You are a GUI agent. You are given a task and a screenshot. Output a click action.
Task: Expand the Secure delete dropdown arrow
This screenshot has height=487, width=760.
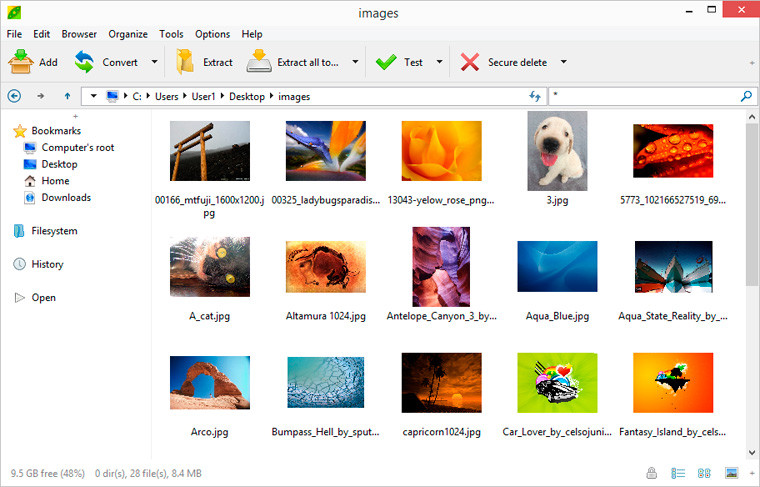[x=563, y=62]
